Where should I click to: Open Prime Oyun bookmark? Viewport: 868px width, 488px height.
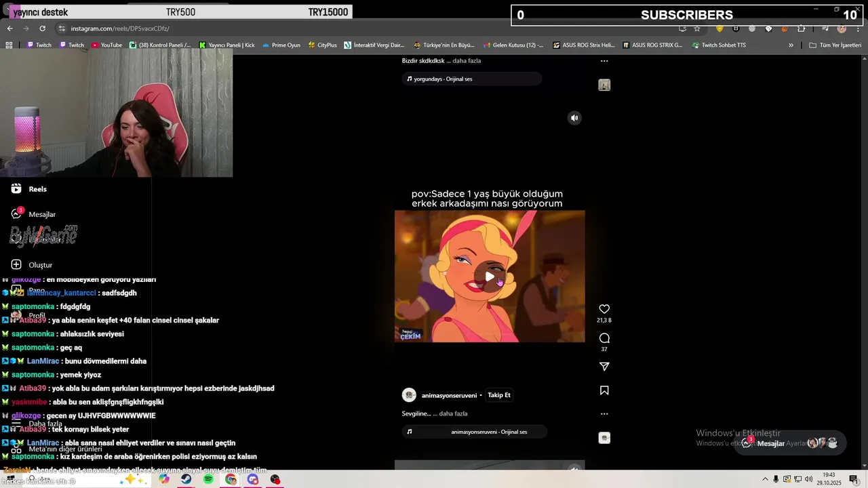pos(281,45)
